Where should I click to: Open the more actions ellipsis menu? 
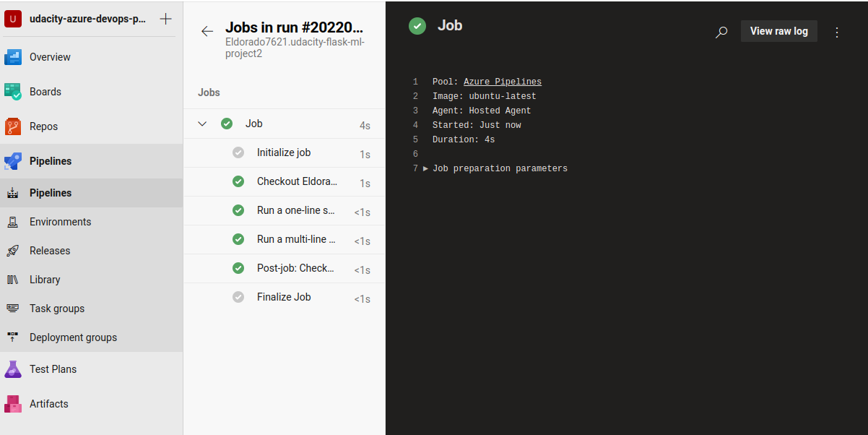[x=836, y=32]
